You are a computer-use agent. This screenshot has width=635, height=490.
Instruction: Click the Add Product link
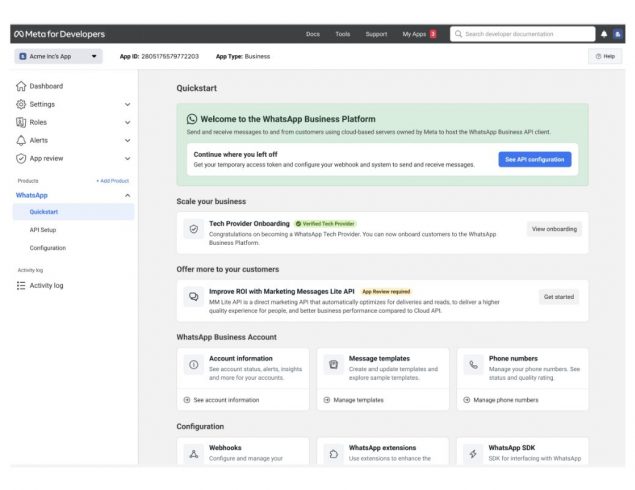112,181
